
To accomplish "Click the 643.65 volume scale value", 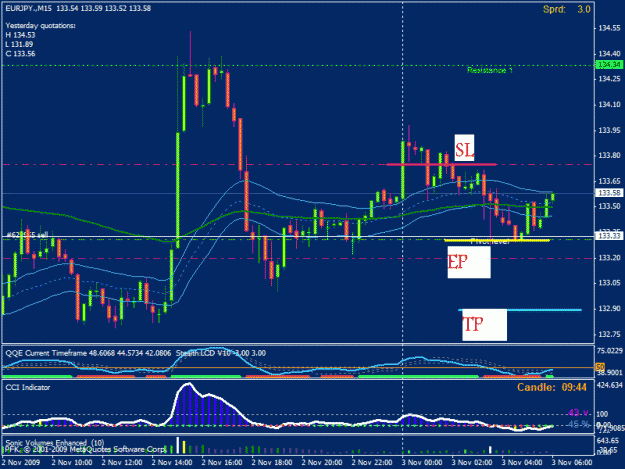I will [608, 441].
